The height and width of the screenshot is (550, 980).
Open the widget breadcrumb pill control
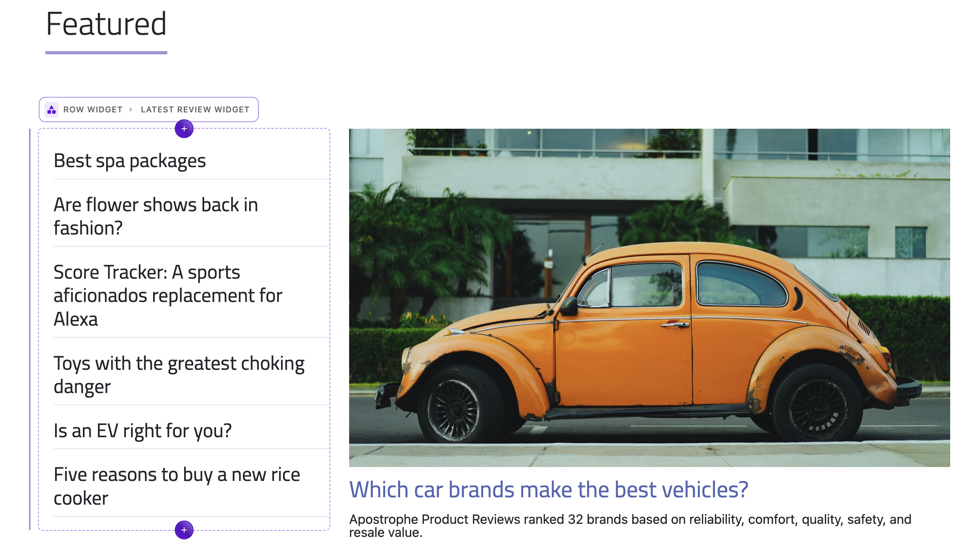tap(149, 109)
